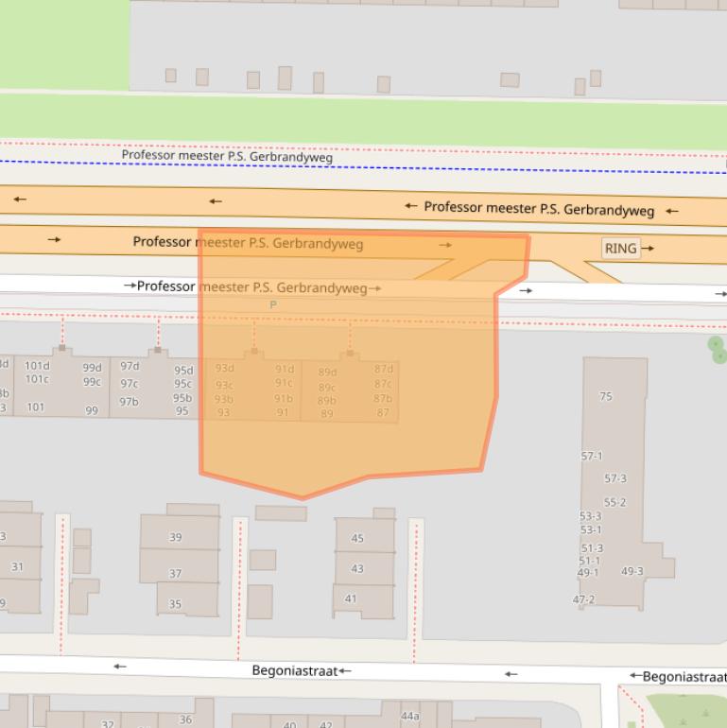
Task: Click the RING road shield
Action: click(x=620, y=249)
